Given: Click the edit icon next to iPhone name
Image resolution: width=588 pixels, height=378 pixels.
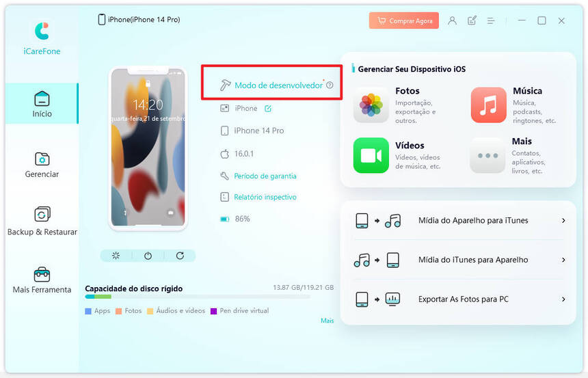Looking at the screenshot, I should pyautogui.click(x=268, y=109).
